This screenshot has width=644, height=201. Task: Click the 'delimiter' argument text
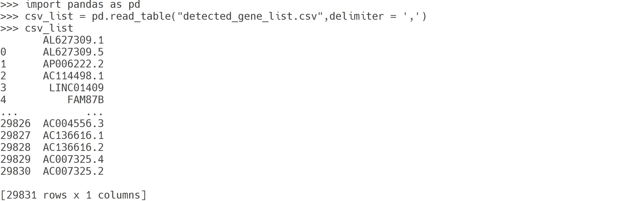coord(357,17)
